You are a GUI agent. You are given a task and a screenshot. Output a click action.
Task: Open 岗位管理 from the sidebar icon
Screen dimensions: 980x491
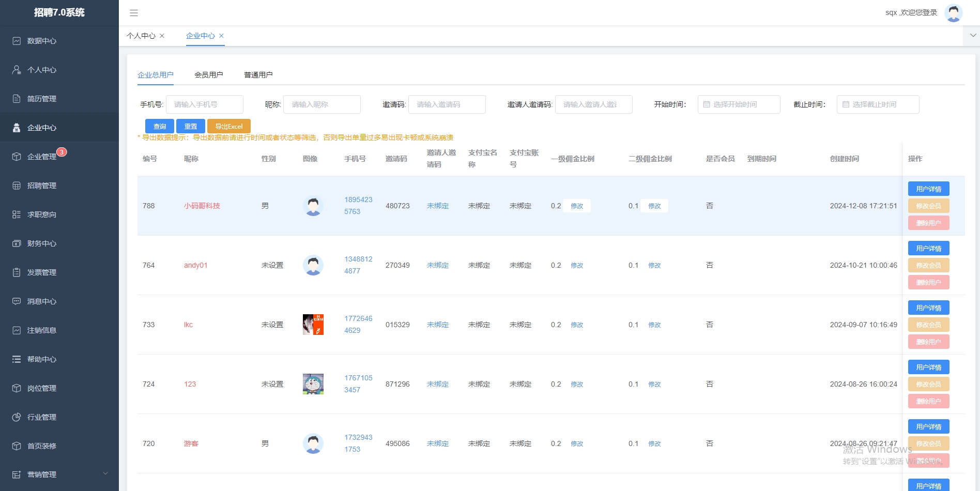point(16,388)
